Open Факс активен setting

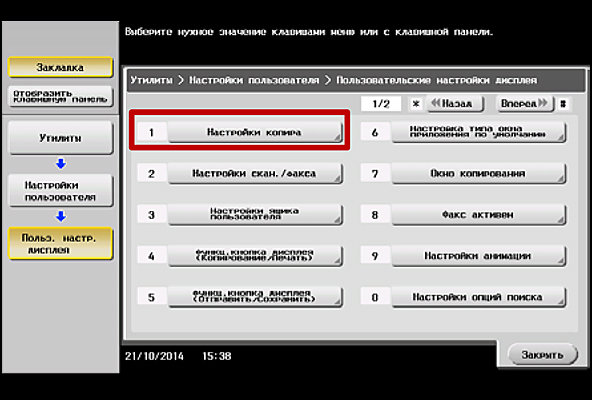tap(478, 215)
